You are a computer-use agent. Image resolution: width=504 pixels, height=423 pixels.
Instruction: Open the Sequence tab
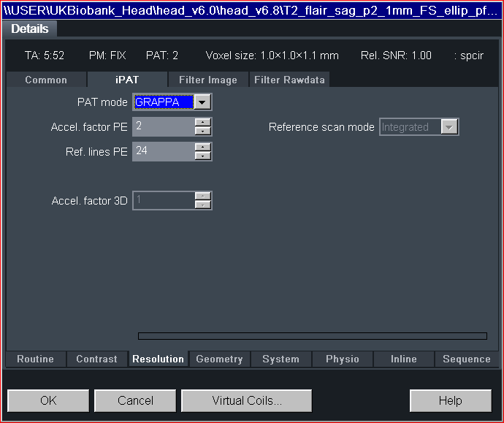[x=466, y=359]
